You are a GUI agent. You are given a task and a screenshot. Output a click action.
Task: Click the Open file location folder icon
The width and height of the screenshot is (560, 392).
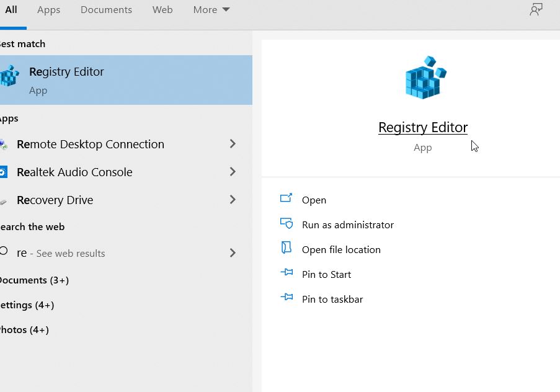[x=287, y=247]
